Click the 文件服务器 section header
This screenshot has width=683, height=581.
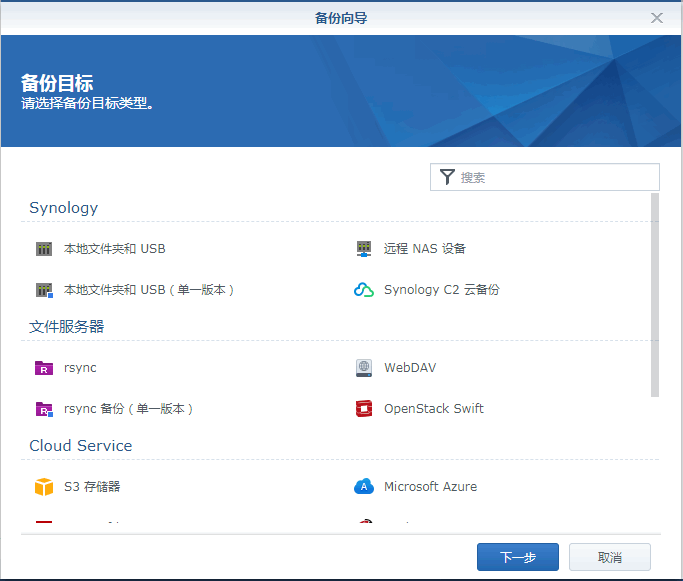pyautogui.click(x=67, y=327)
